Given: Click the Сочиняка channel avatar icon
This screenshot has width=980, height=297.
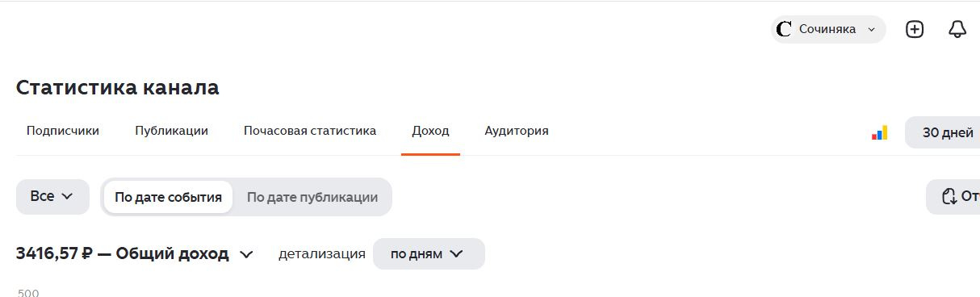Looking at the screenshot, I should point(783,29).
